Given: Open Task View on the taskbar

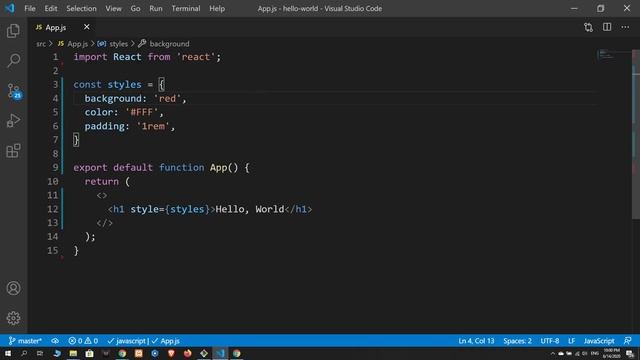Looking at the screenshot, I should pyautogui.click(x=40, y=353).
